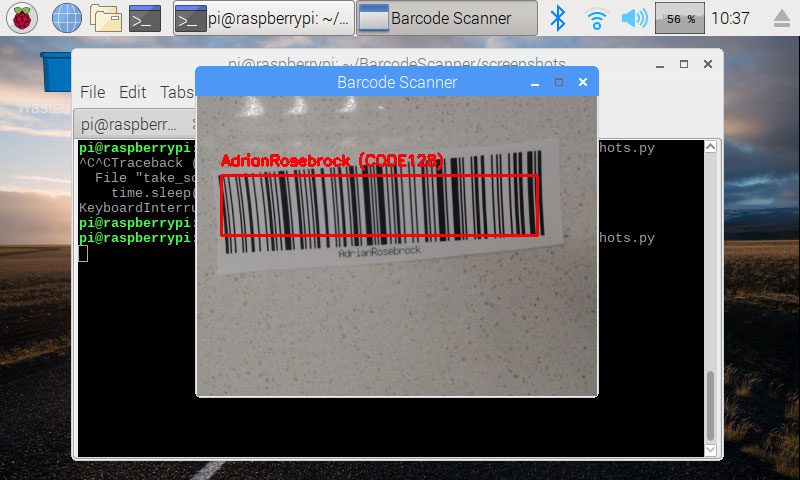Screen dimensions: 800x480
Task: Open the terminal Edit menu
Action: click(132, 92)
